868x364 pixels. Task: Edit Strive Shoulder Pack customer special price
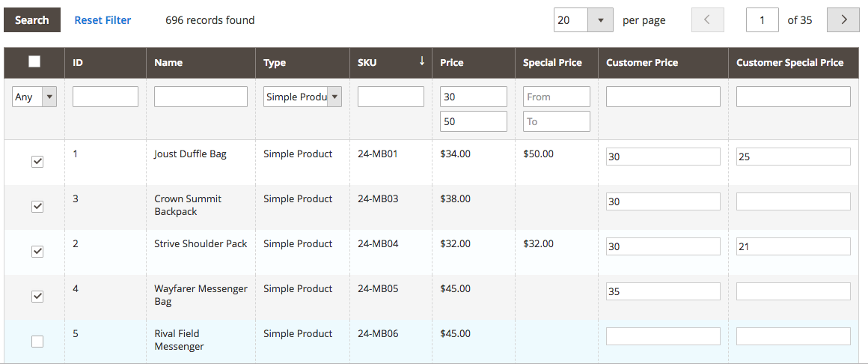(x=793, y=246)
